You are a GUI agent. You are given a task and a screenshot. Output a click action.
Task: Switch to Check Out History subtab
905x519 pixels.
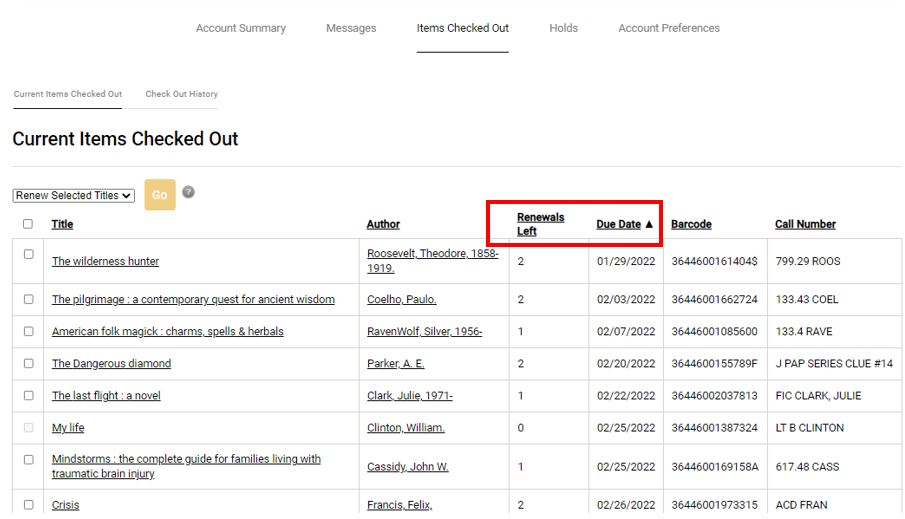coord(181,94)
